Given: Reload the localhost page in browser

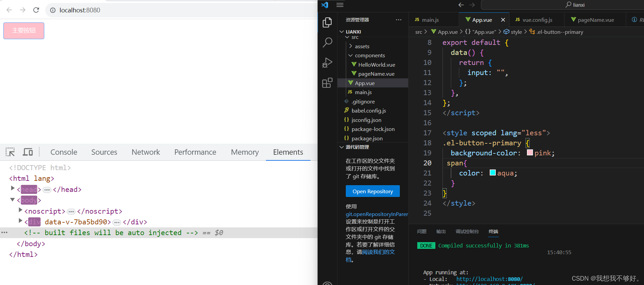Looking at the screenshot, I should 36,10.
